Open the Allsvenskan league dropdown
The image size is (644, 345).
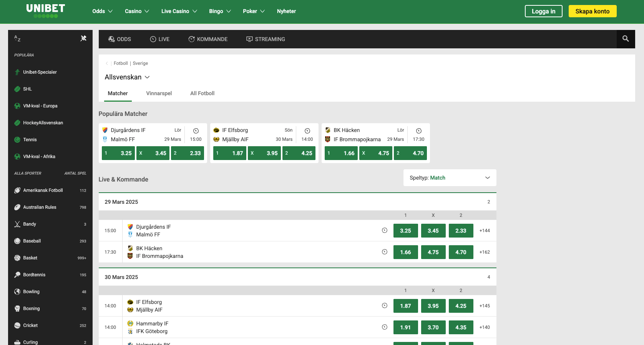point(127,77)
